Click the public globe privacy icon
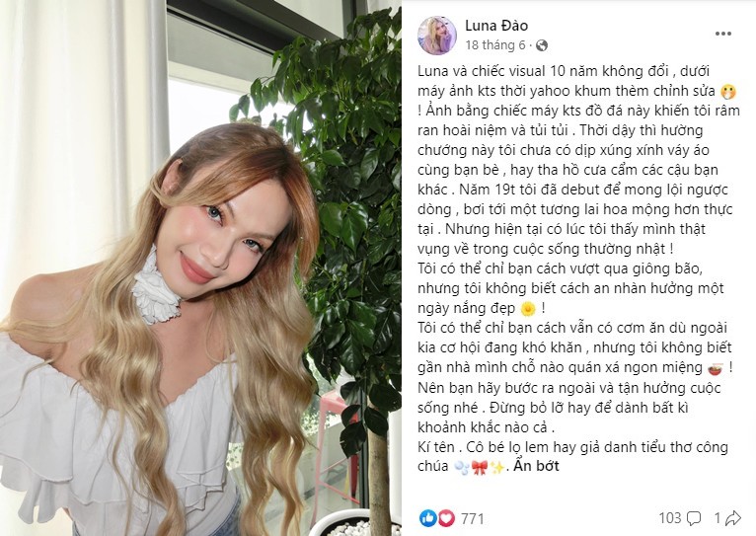 542,45
